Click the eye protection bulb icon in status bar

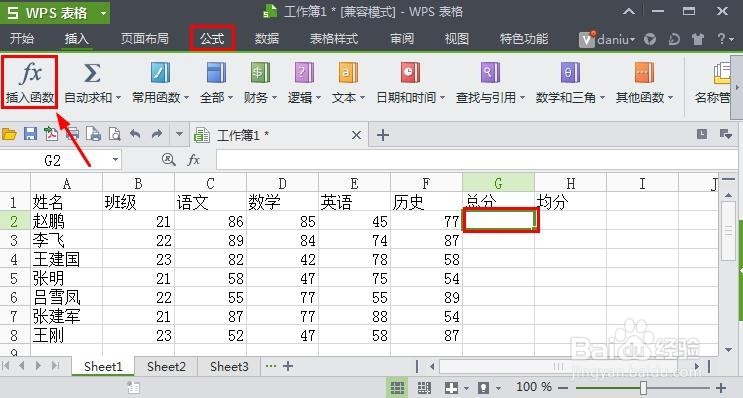[x=483, y=388]
